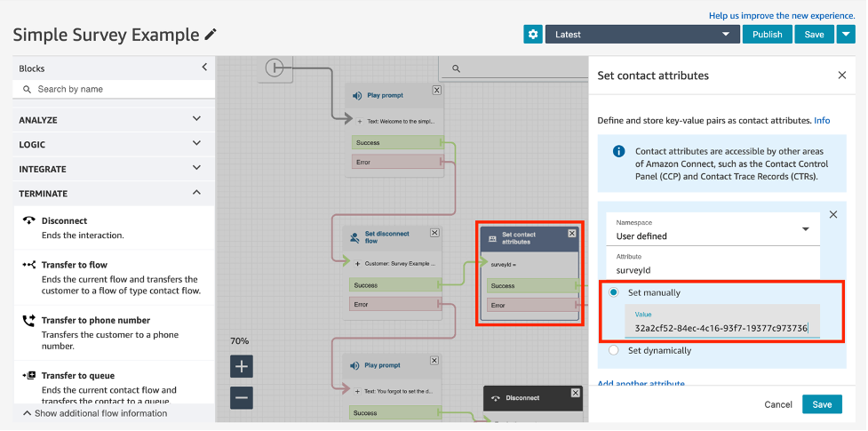868x431 pixels.
Task: Click 'Text: Welcome to the simpl...' row
Action: point(398,121)
